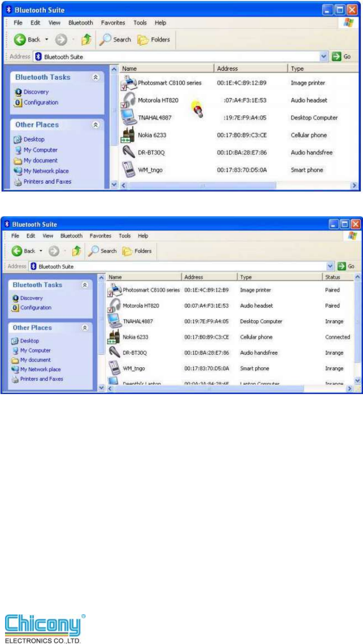The image size is (363, 644).
Task: Collapse Other Places panel in lower window
Action: 85,328
